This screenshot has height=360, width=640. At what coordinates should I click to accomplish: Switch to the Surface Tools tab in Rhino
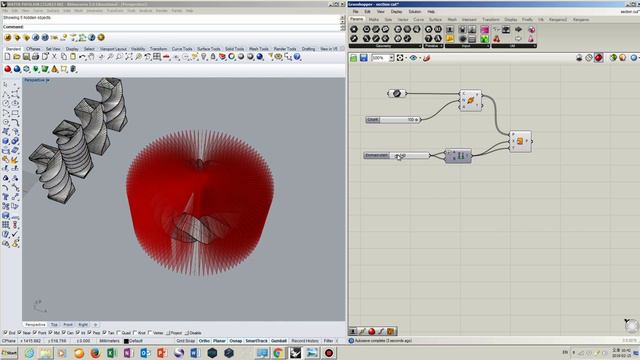209,49
